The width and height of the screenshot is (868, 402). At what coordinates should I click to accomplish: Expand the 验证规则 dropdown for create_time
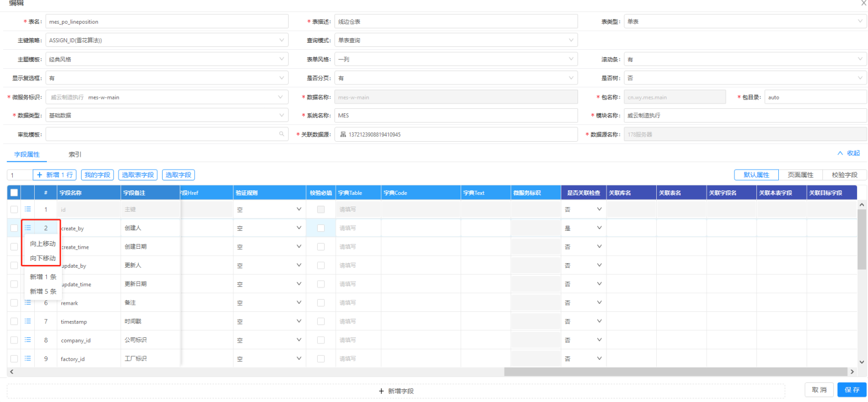point(299,246)
